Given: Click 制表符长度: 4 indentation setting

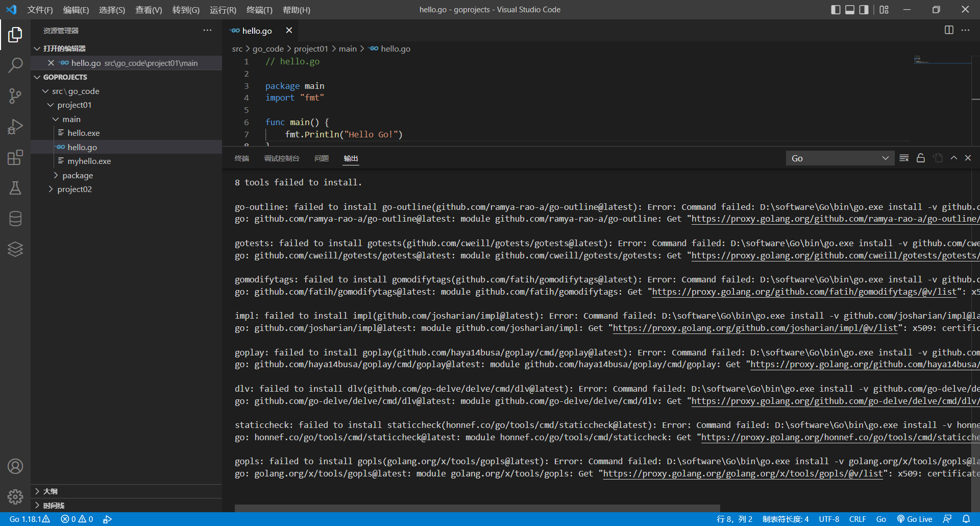Looking at the screenshot, I should 786,519.
